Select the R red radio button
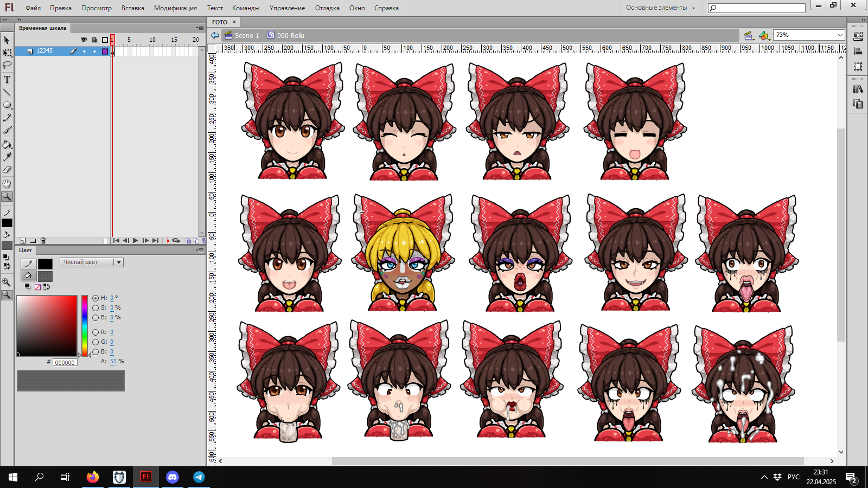Viewport: 868px width, 488px height. point(95,332)
